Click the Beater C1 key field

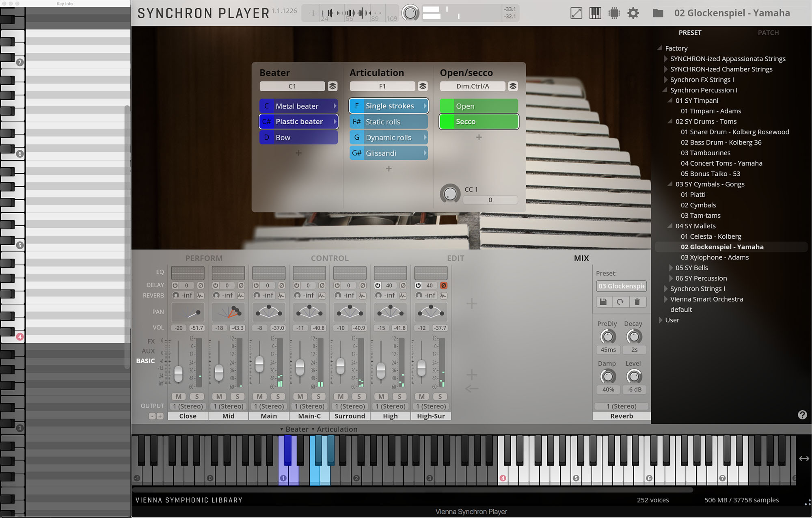click(x=292, y=86)
